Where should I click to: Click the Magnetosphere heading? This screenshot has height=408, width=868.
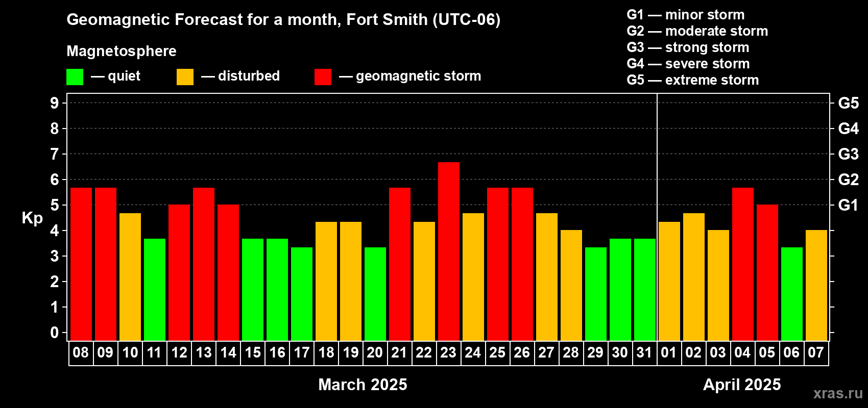[122, 51]
